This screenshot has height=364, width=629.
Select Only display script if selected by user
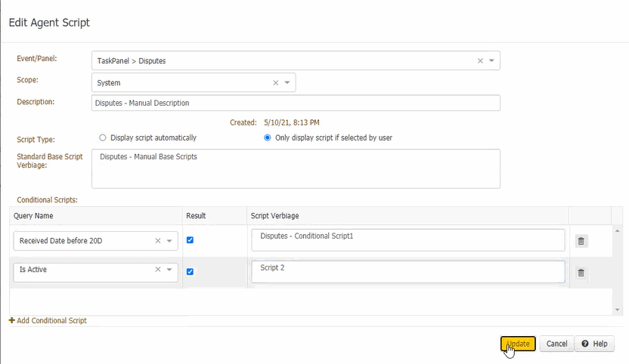pyautogui.click(x=268, y=138)
